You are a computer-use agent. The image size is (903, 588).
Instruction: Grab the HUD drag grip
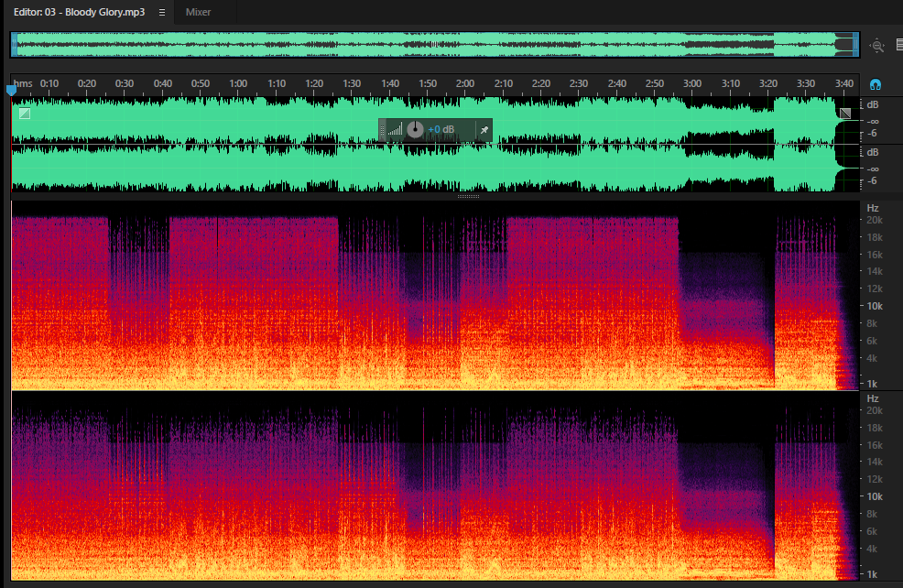tap(383, 130)
